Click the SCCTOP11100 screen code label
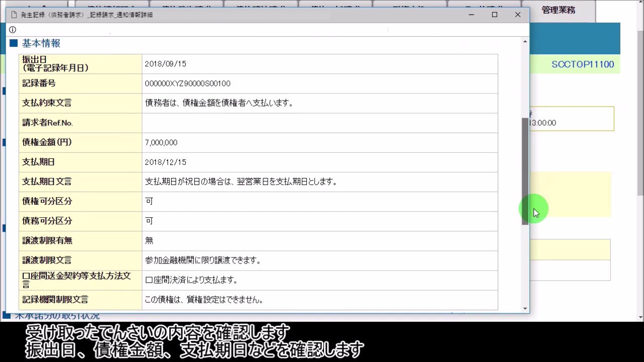644x362 pixels. pos(583,64)
